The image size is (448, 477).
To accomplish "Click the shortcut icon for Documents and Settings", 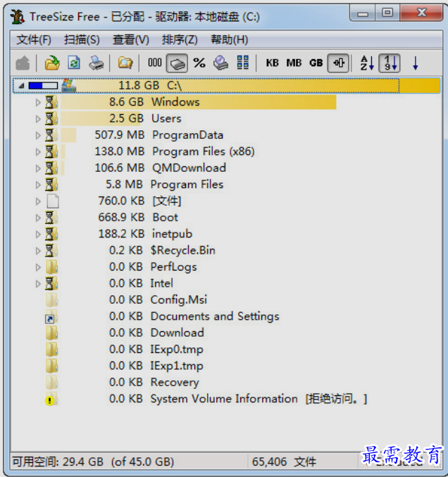I will [51, 316].
